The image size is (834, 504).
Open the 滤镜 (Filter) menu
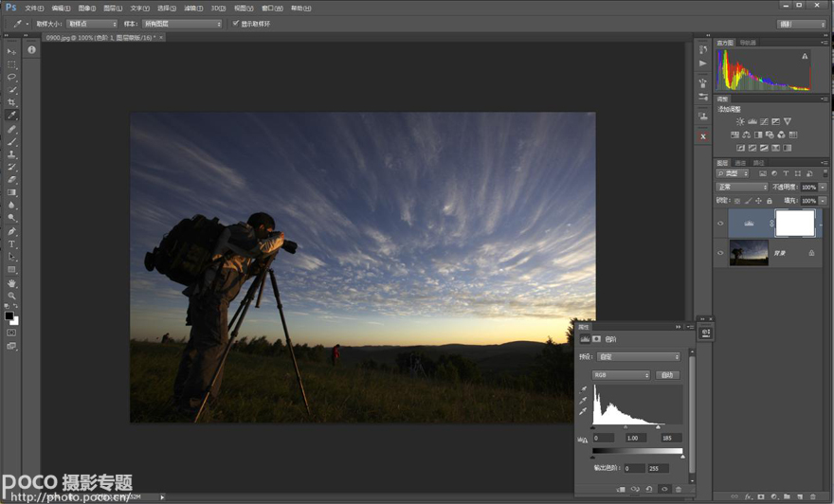[x=194, y=8]
